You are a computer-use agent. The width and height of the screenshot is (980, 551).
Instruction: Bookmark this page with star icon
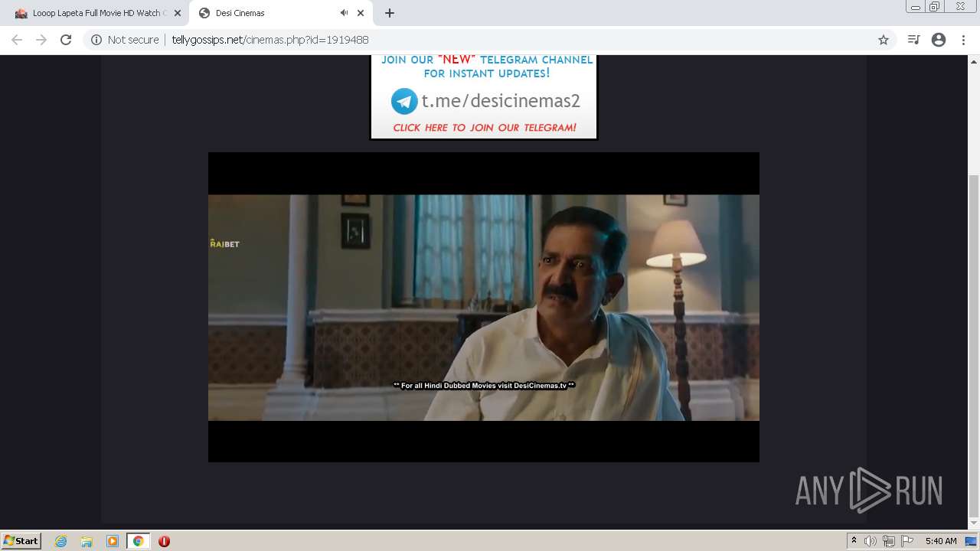(x=883, y=40)
